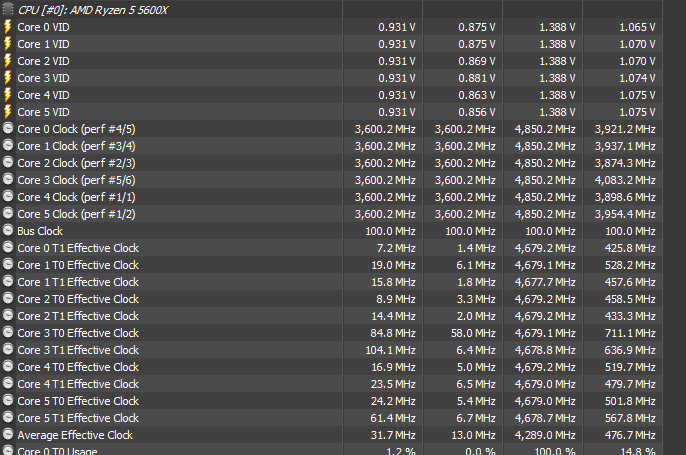Click lightning bolt icon for Core 5 VID

8,112
